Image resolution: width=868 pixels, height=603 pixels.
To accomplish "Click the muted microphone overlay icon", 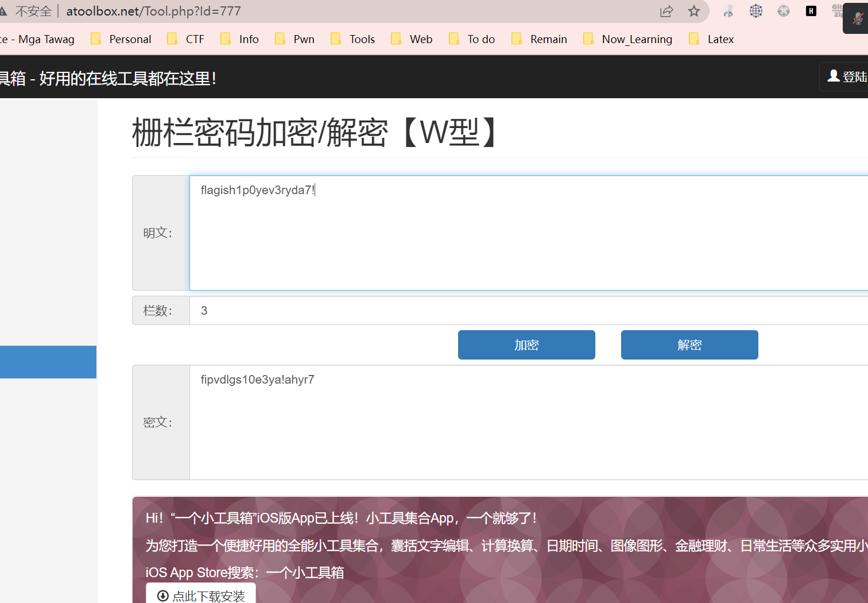I will 857,19.
